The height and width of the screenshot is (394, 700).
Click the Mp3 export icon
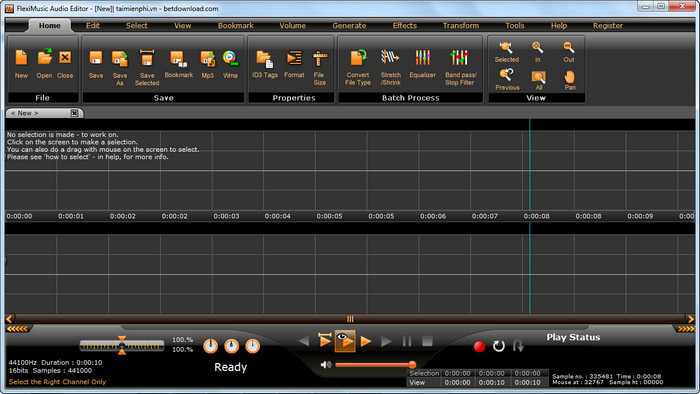pos(207,58)
